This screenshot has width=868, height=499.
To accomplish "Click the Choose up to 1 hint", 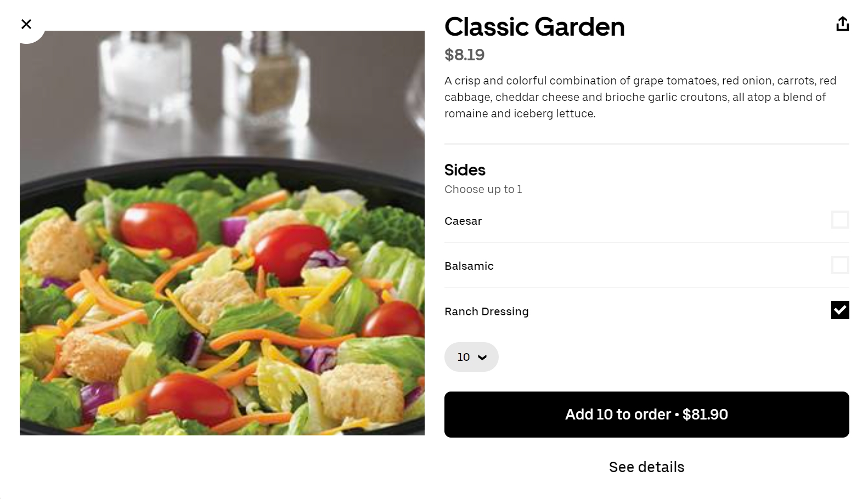I will (483, 189).
